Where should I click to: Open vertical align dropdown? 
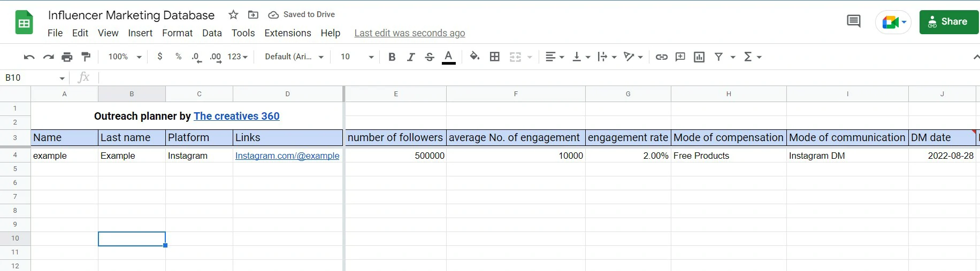(x=581, y=57)
